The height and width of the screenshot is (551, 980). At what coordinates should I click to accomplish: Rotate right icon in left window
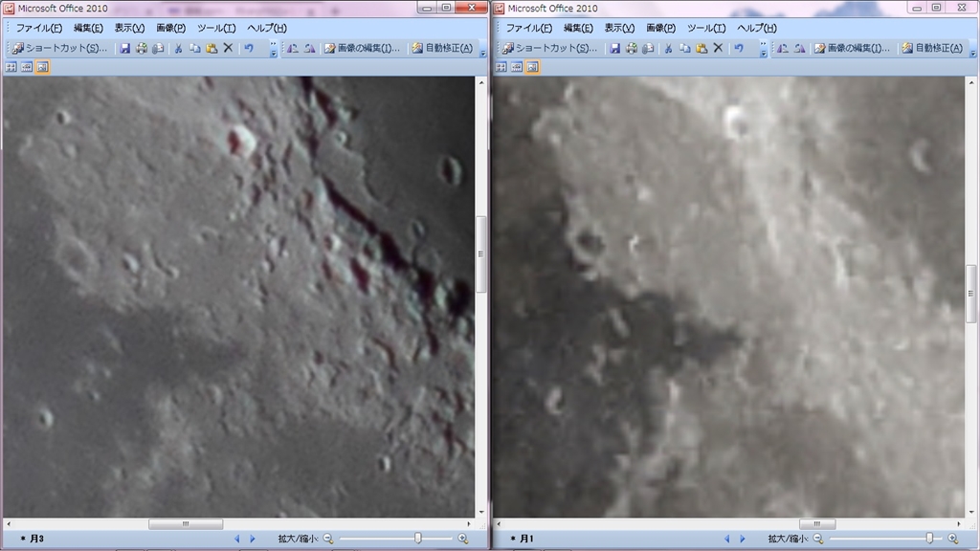(x=309, y=48)
